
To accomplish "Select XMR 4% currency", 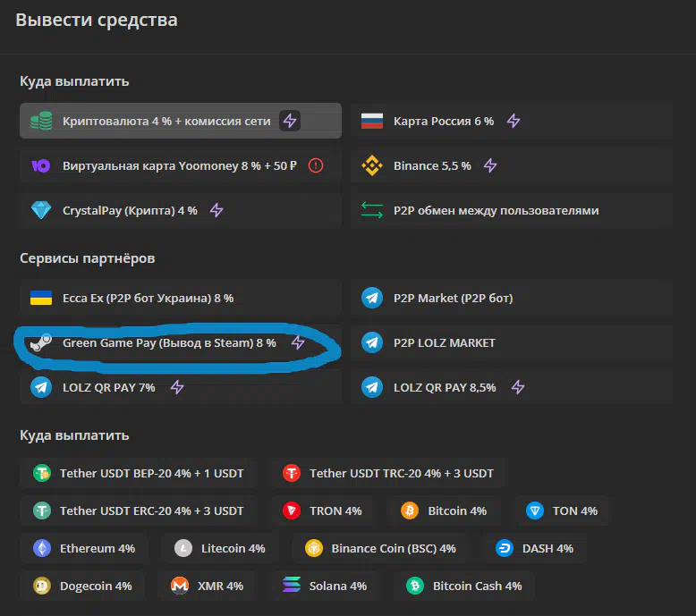I will pos(207,586).
